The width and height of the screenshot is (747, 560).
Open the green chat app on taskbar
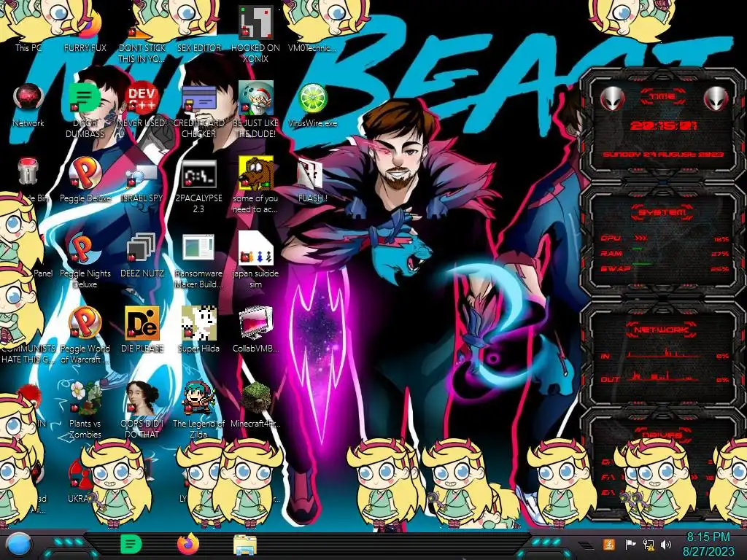(131, 544)
